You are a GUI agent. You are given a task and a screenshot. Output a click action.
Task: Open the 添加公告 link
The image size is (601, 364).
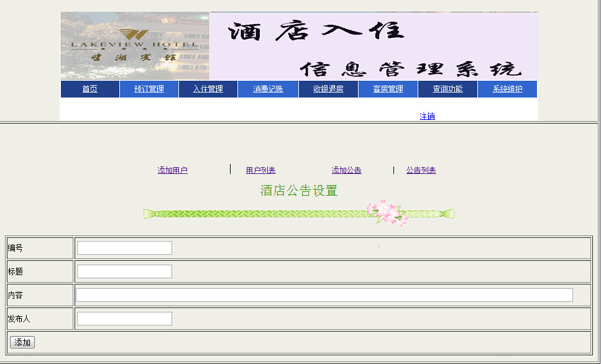click(x=347, y=170)
